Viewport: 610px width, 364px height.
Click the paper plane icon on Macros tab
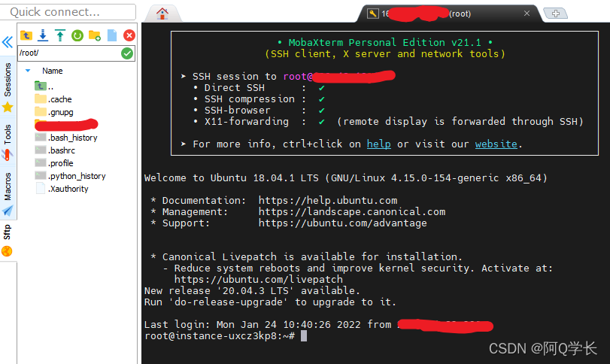8,211
